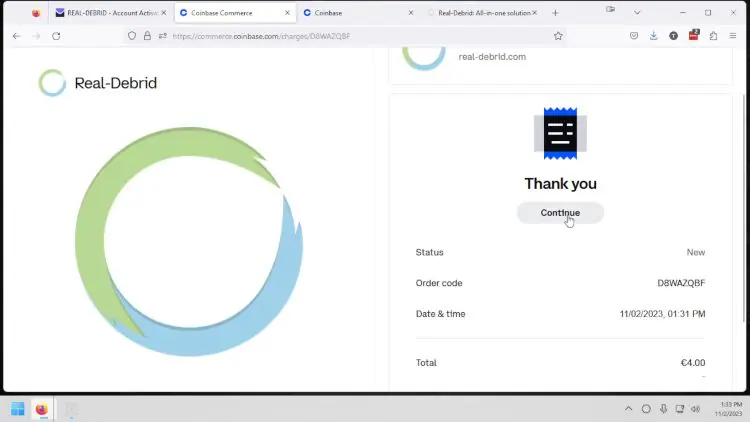Click the circular tray icon beside microphone
Viewport: 750px width, 422px height.
646,409
